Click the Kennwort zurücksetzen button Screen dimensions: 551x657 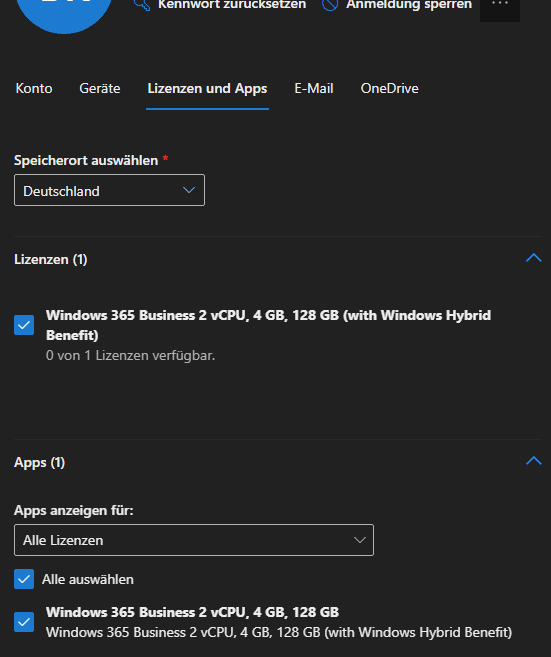(x=220, y=5)
